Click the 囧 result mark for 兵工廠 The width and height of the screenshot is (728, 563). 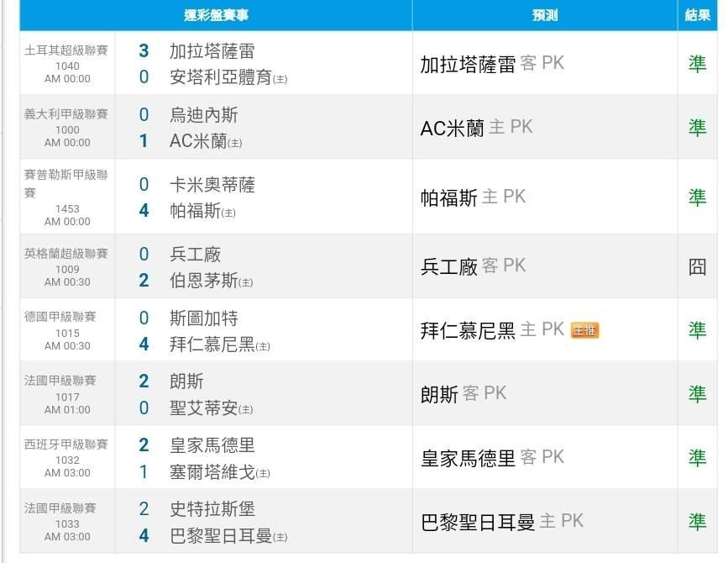click(697, 266)
